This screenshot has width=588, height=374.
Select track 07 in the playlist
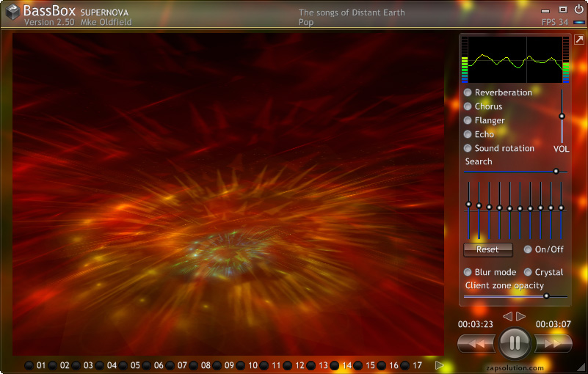coord(170,365)
